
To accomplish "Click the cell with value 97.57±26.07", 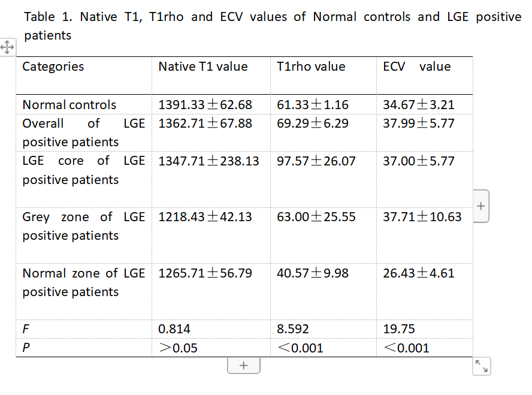I will tap(316, 161).
